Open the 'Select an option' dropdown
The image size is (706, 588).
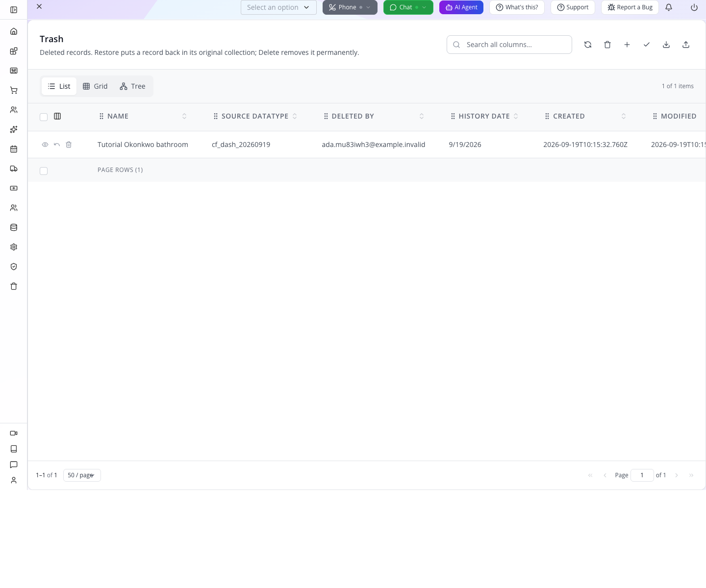[x=278, y=7]
